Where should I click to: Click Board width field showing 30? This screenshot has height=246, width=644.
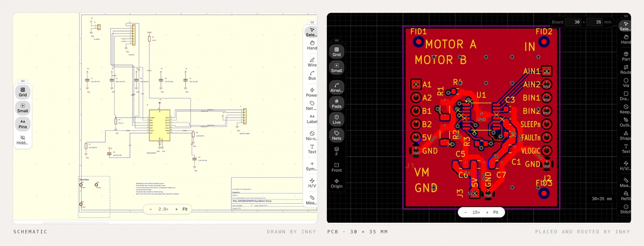[573, 22]
